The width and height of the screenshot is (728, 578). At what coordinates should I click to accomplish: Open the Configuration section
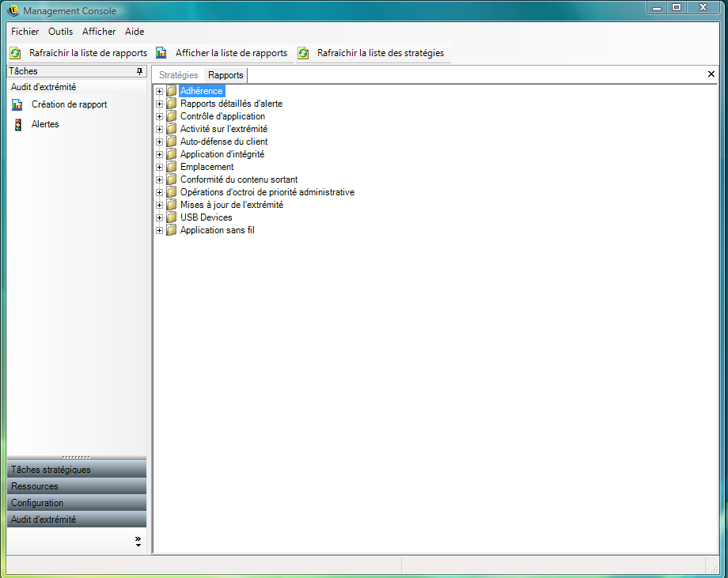77,503
